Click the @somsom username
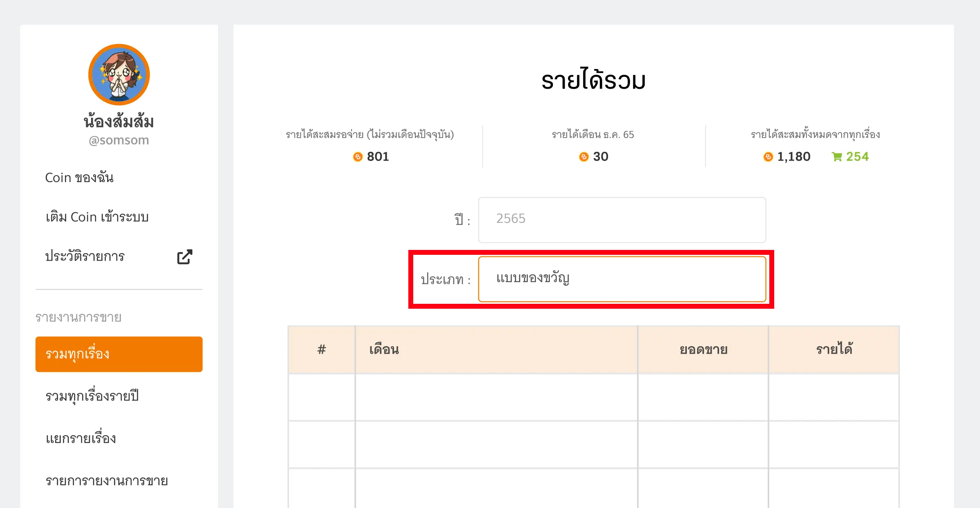 pyautogui.click(x=119, y=139)
